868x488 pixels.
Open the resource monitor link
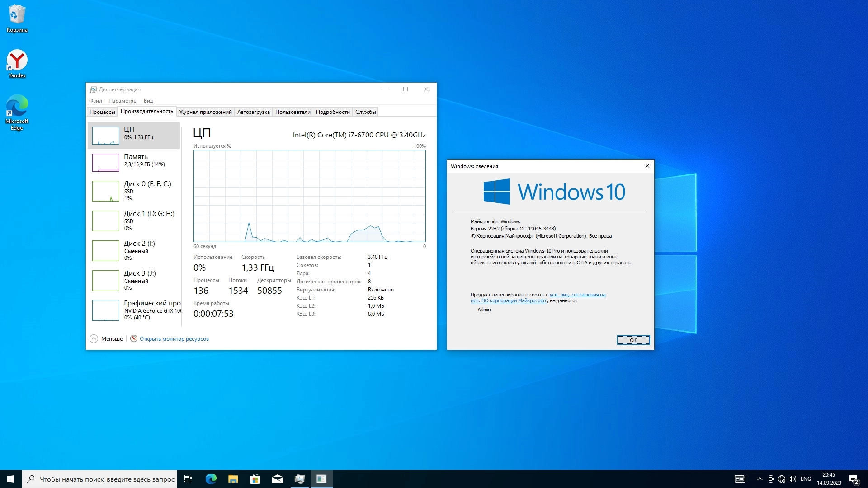coord(174,339)
